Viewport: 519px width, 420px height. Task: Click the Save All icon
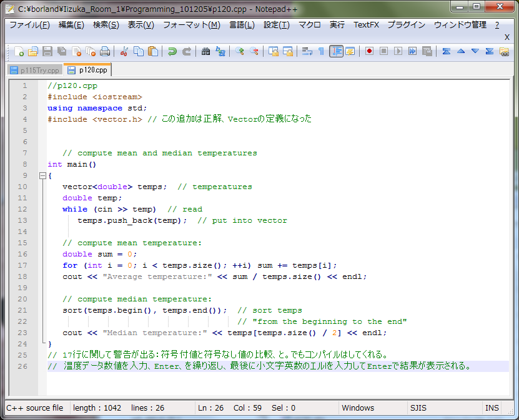point(62,51)
